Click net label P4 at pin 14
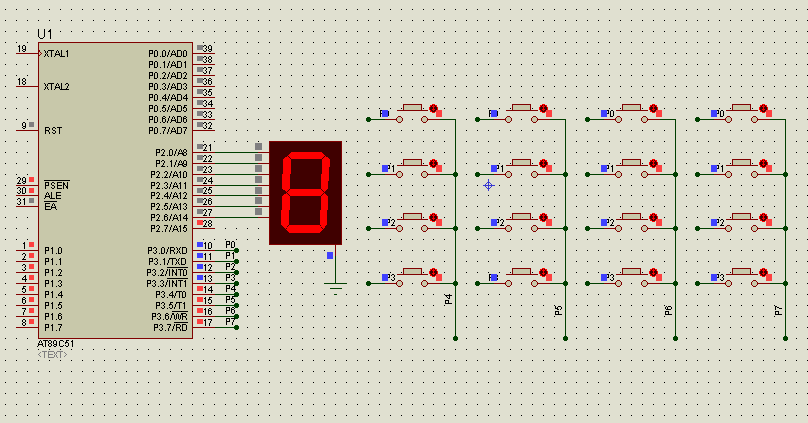808x423 pixels. (x=230, y=289)
